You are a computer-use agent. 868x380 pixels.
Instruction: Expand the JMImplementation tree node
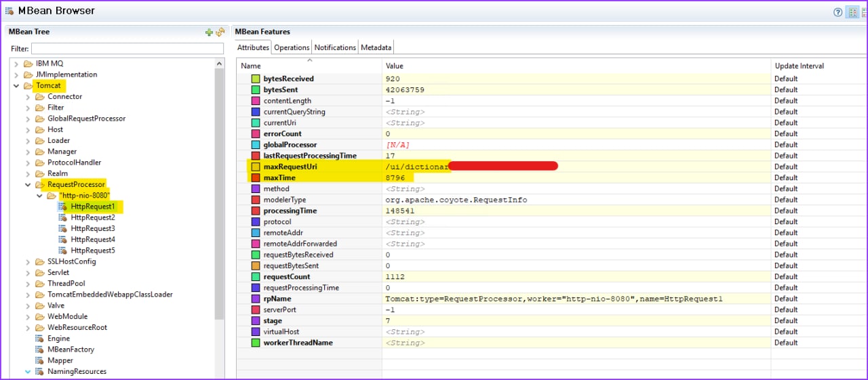pyautogui.click(x=16, y=75)
